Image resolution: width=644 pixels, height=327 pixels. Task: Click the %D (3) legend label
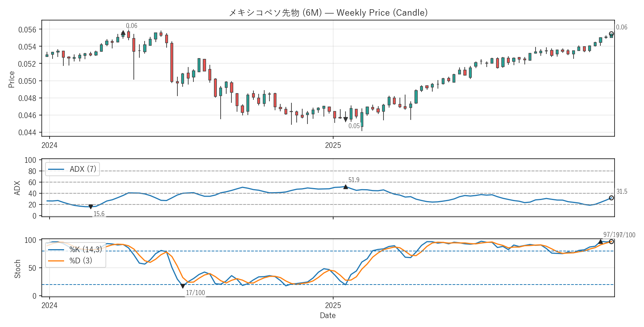coord(81,261)
